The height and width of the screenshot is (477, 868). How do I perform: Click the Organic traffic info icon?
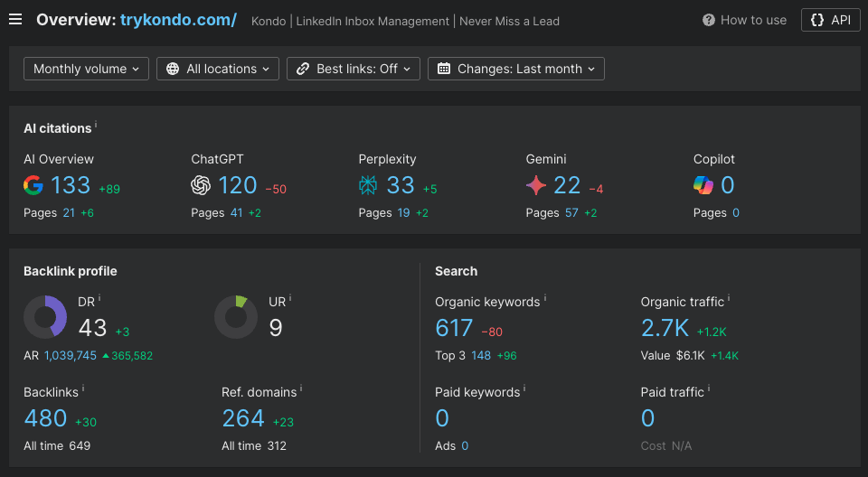[729, 298]
